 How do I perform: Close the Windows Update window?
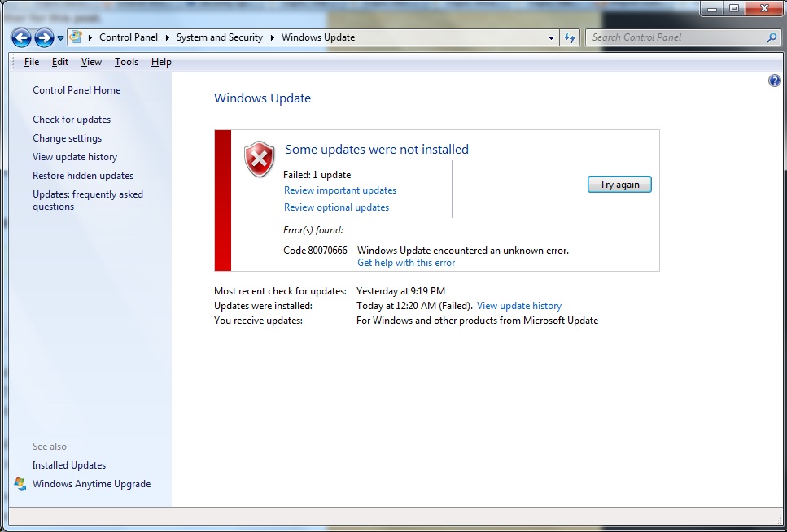click(764, 8)
